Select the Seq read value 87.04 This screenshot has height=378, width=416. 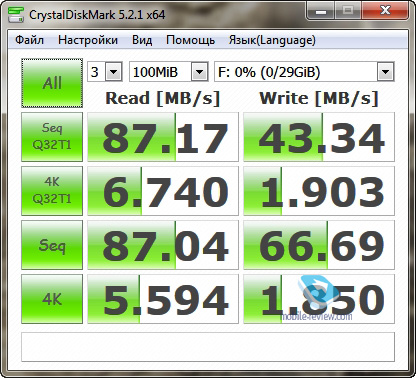pos(163,245)
